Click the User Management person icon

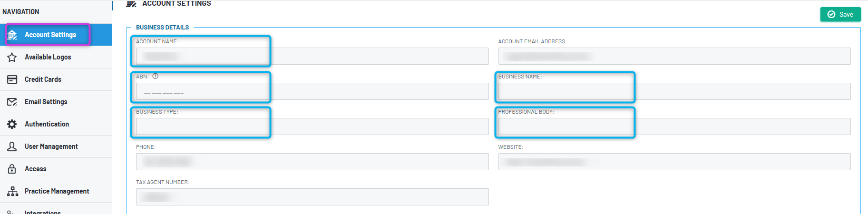[x=12, y=146]
